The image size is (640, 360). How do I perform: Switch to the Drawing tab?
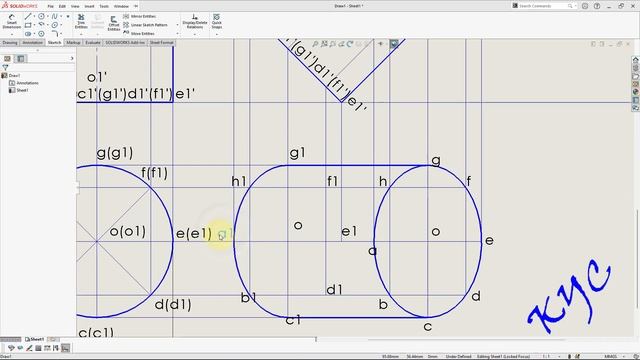click(x=10, y=42)
